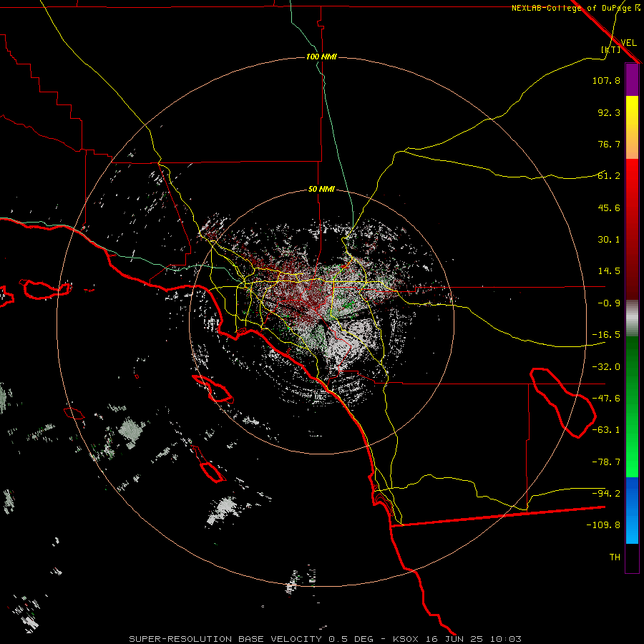Click the -47.6 velocity scale value

(x=606, y=399)
